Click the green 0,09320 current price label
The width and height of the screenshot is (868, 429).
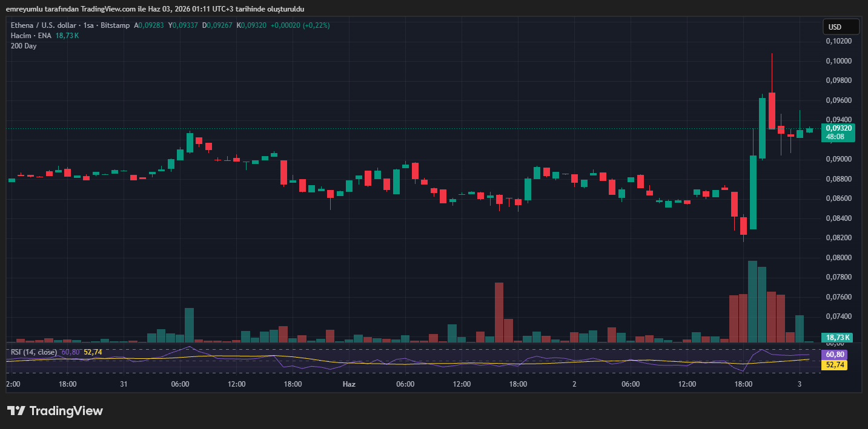pos(839,128)
